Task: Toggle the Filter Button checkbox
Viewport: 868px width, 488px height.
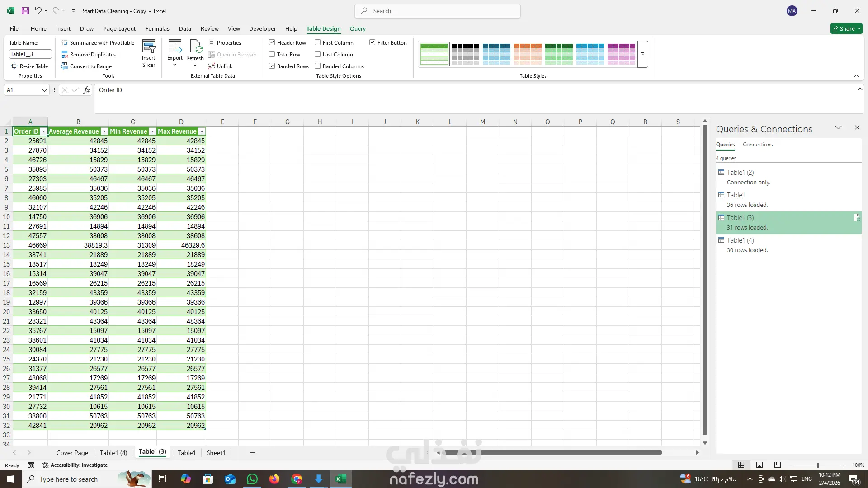Action: click(373, 42)
